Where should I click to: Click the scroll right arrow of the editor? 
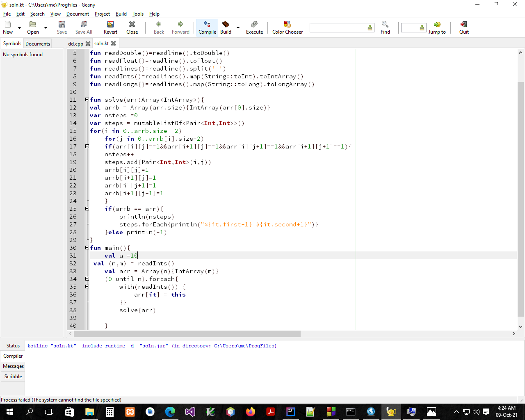coord(514,333)
